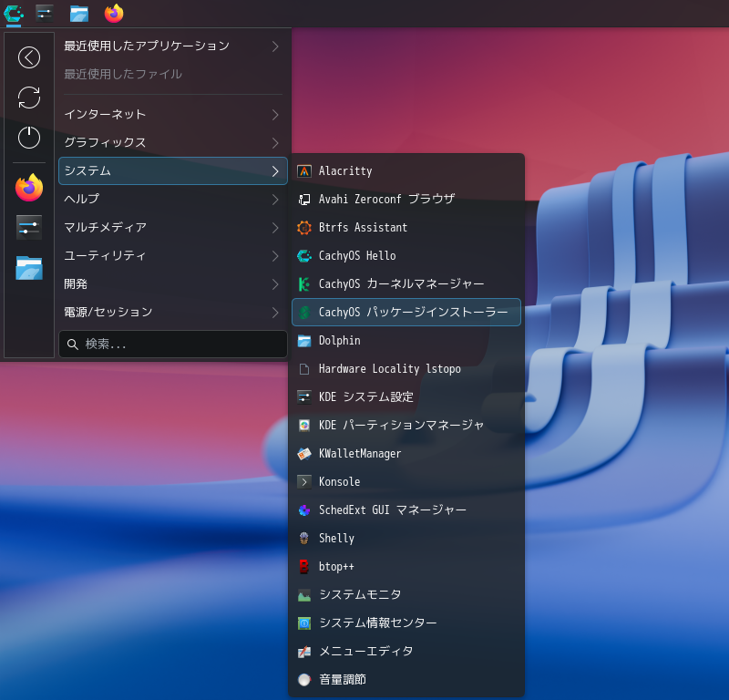Screen dimensions: 729x700
Task: Click the システムモニタ chart icon
Action: pos(304,595)
